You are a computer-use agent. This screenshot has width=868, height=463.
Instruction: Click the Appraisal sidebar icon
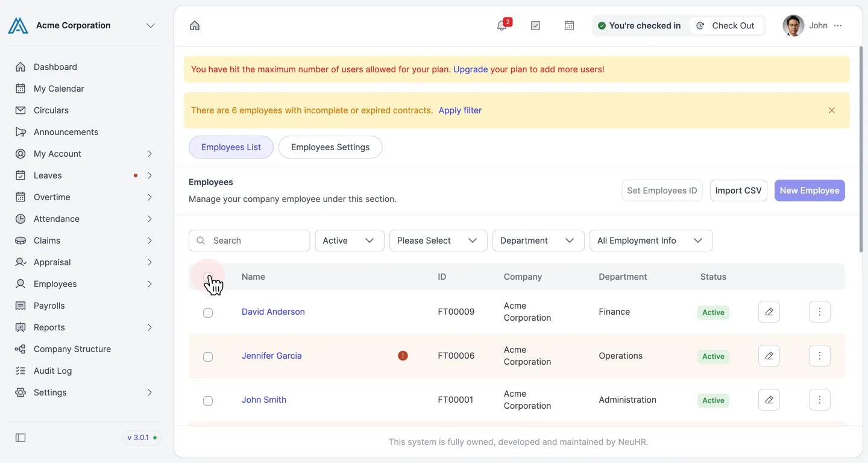20,262
